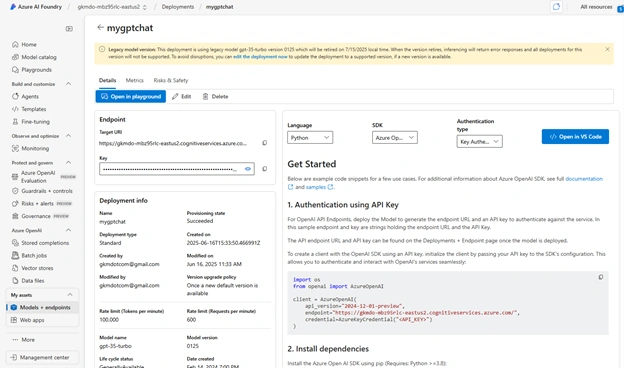This screenshot has height=368, width=624.
Task: Click mygptchat in the breadcrumb
Action: pyautogui.click(x=220, y=7)
